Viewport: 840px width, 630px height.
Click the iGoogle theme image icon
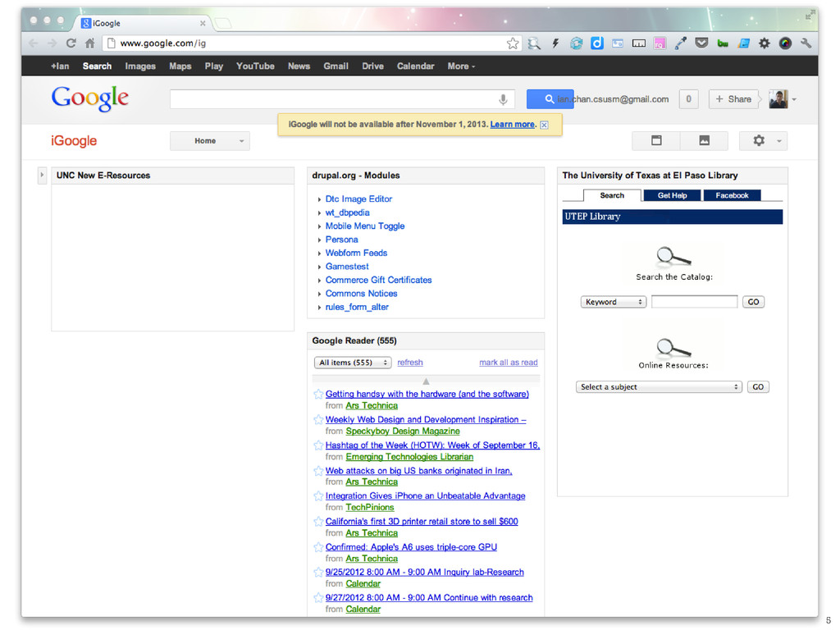coord(704,141)
